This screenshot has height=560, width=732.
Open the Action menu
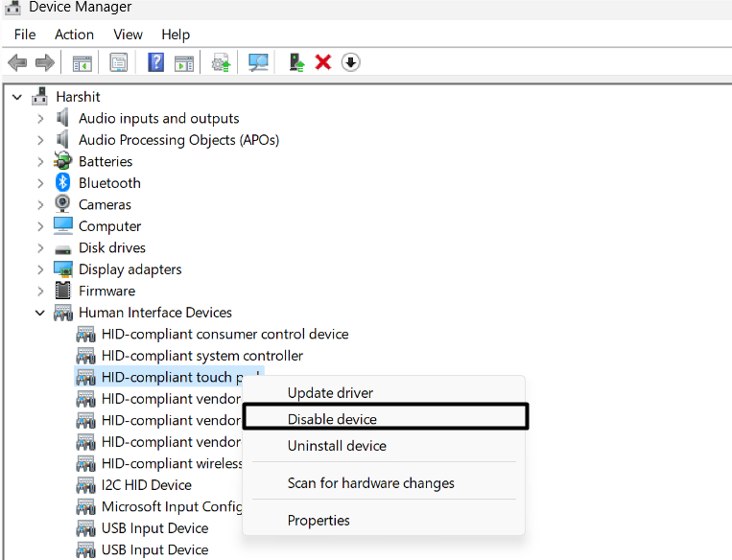point(74,35)
